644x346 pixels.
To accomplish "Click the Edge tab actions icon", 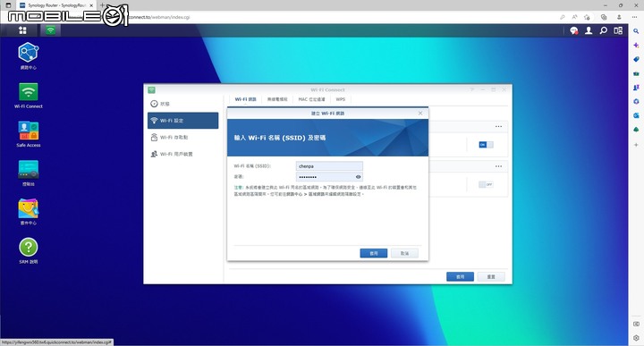I will click(8, 5).
